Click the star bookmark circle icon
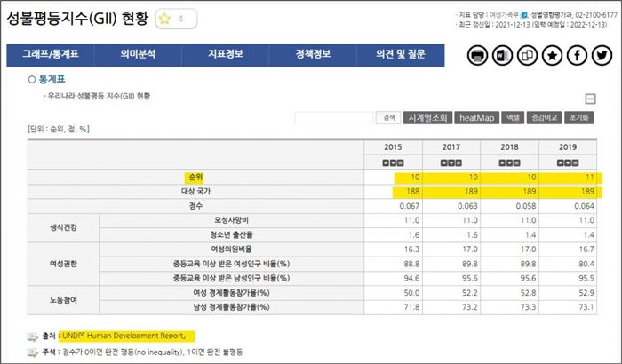Screen dimensions: 622x364 [552, 56]
